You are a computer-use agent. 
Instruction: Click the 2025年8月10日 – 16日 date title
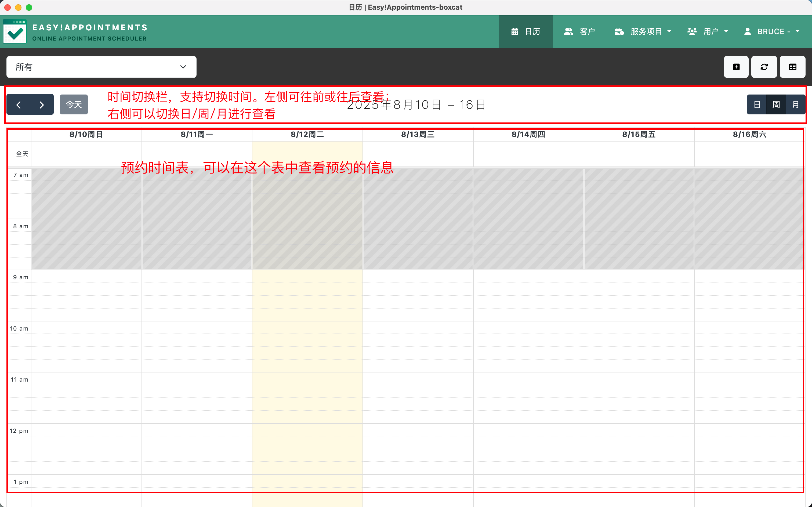416,105
